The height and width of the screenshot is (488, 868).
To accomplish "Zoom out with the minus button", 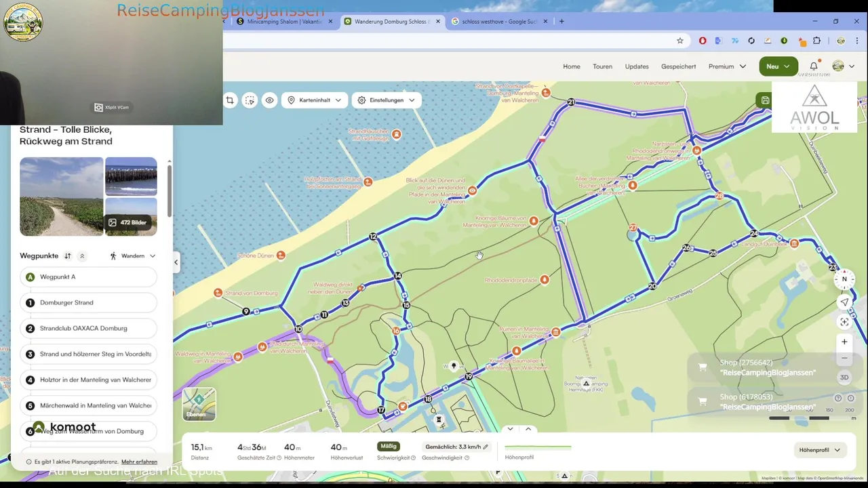I will click(844, 358).
